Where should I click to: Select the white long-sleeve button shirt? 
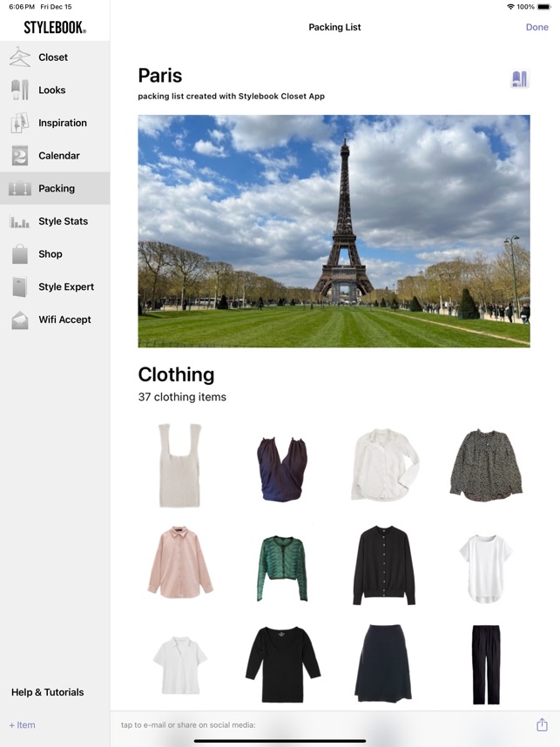pos(385,465)
